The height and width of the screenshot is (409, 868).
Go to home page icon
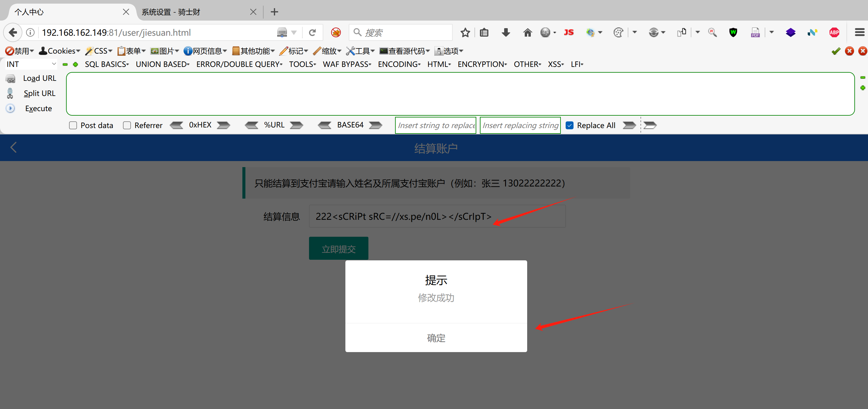527,33
